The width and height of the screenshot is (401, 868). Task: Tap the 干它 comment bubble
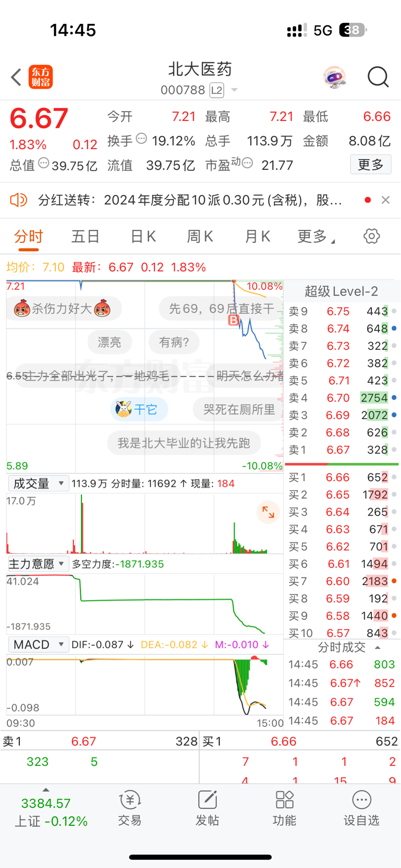click(139, 409)
